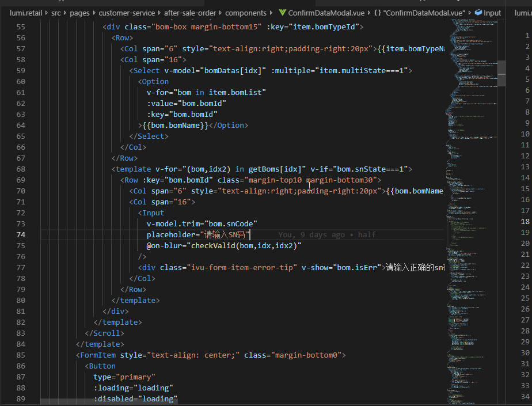This screenshot has width=532, height=406.
Task: Click the bom.isErr v-show value
Action: click(x=357, y=267)
